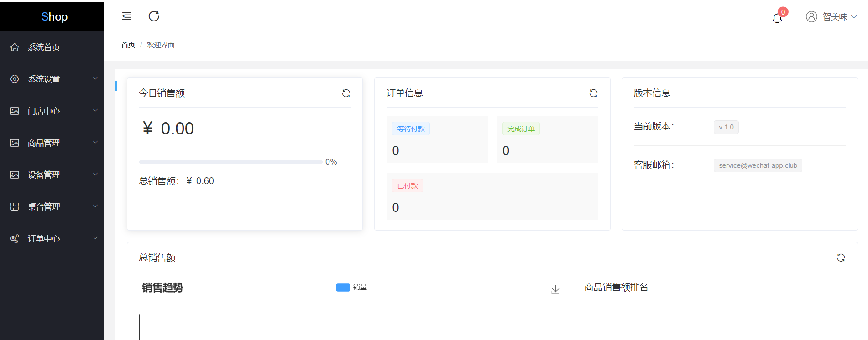Expand the 订单中心 submenu arrow

tap(95, 238)
